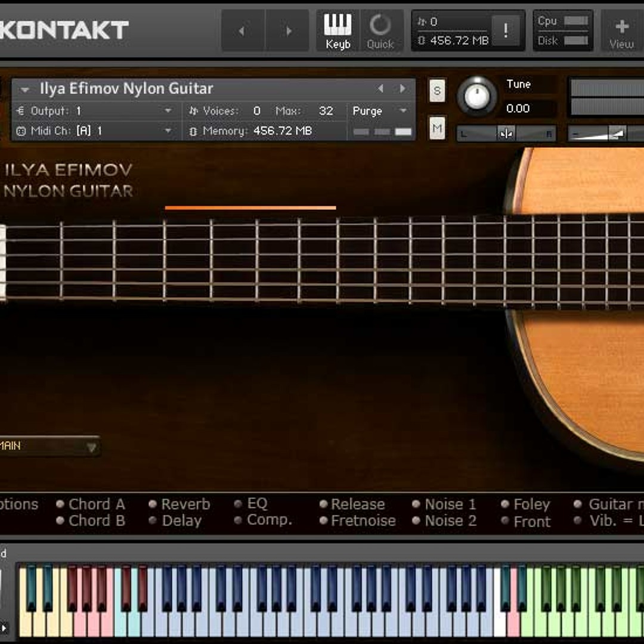Click the Tune knob
This screenshot has width=644, height=644.
[x=476, y=96]
